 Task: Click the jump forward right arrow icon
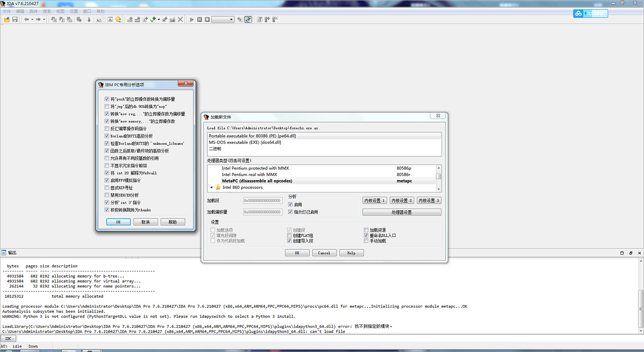(38, 19)
